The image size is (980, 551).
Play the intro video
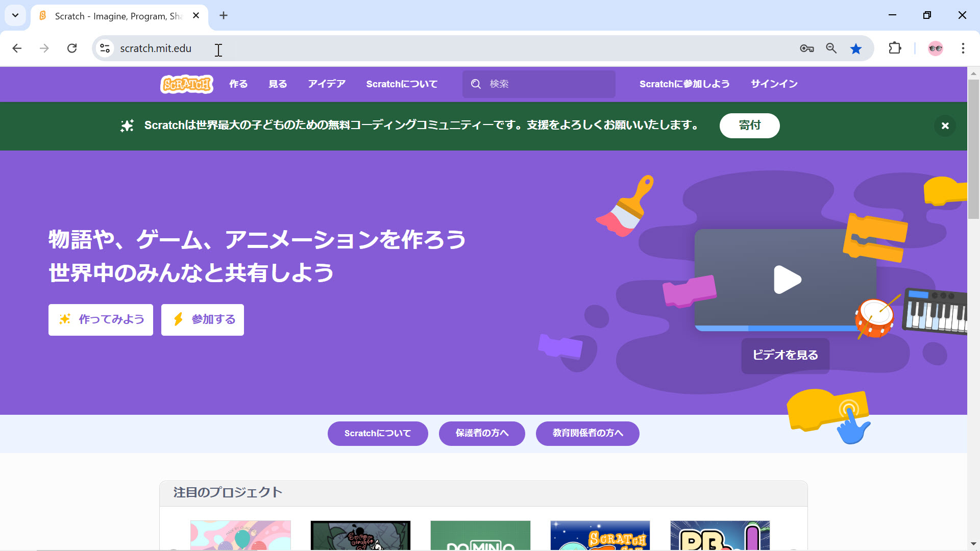pos(787,280)
